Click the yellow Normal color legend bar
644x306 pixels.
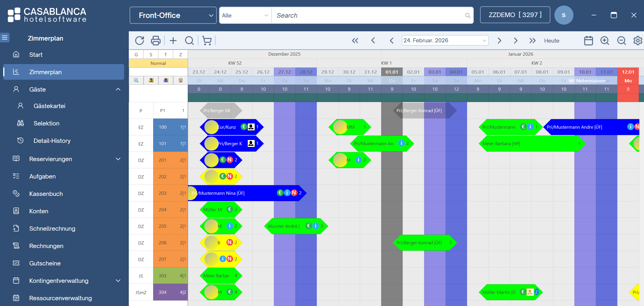[158, 63]
